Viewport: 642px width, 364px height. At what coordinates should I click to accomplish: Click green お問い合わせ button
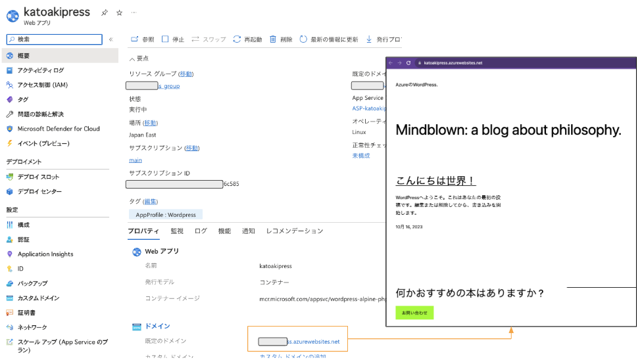414,313
